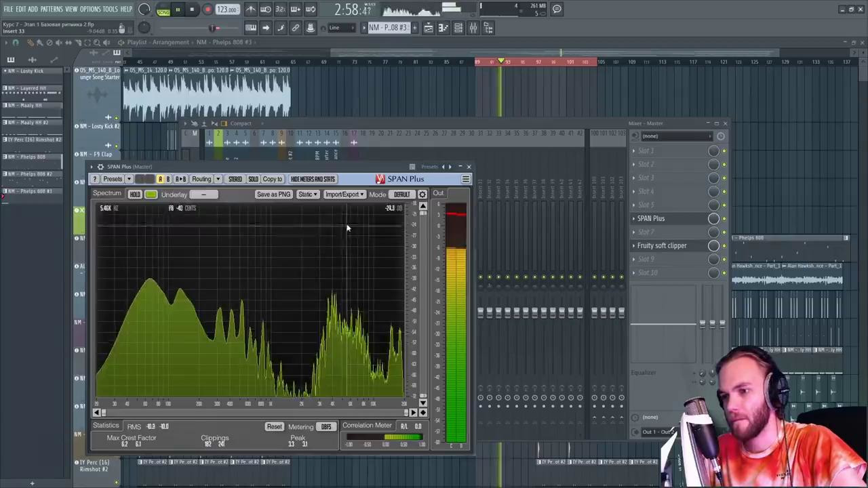Toggle the HOLD spectrum button
Viewport: 868px width, 488px height.
click(x=135, y=195)
